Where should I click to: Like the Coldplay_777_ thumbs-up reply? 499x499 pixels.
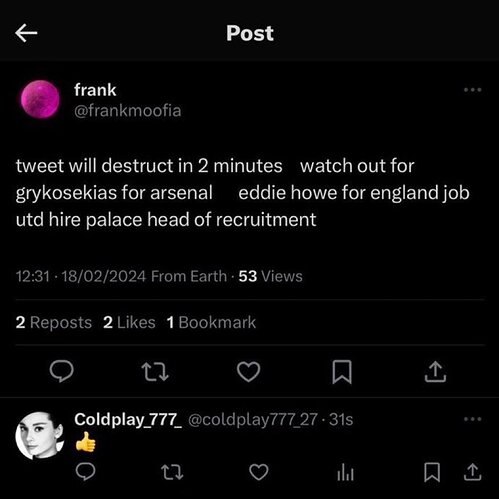click(x=259, y=472)
